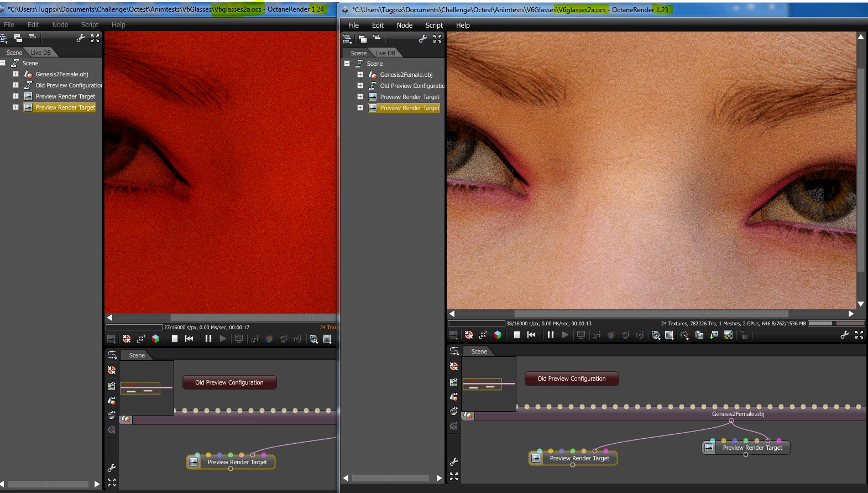Image resolution: width=868 pixels, height=493 pixels.
Task: Toggle the monitor icon in 1.23 viewport toolbar
Action: coord(581,335)
